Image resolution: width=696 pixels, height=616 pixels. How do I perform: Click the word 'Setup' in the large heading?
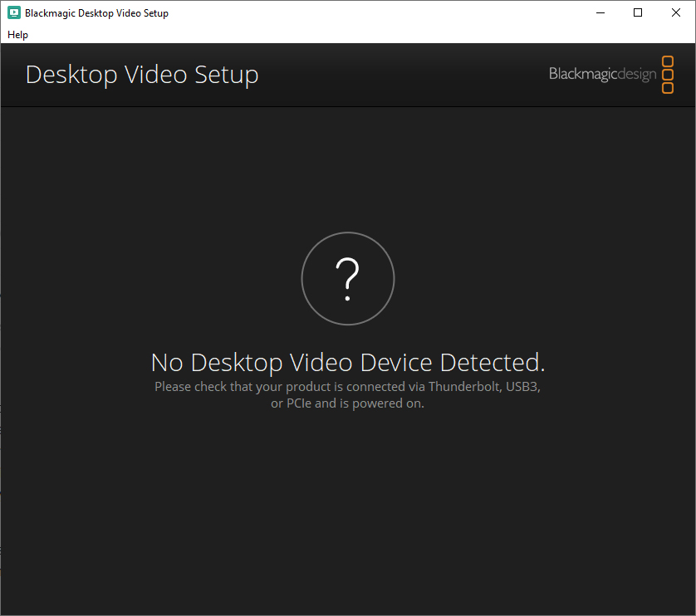click(227, 76)
